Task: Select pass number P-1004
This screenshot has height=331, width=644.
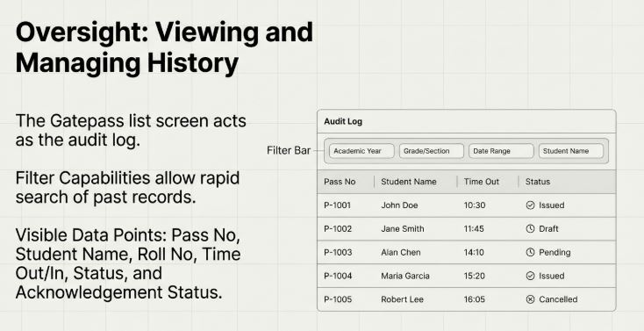Action: [x=338, y=276]
